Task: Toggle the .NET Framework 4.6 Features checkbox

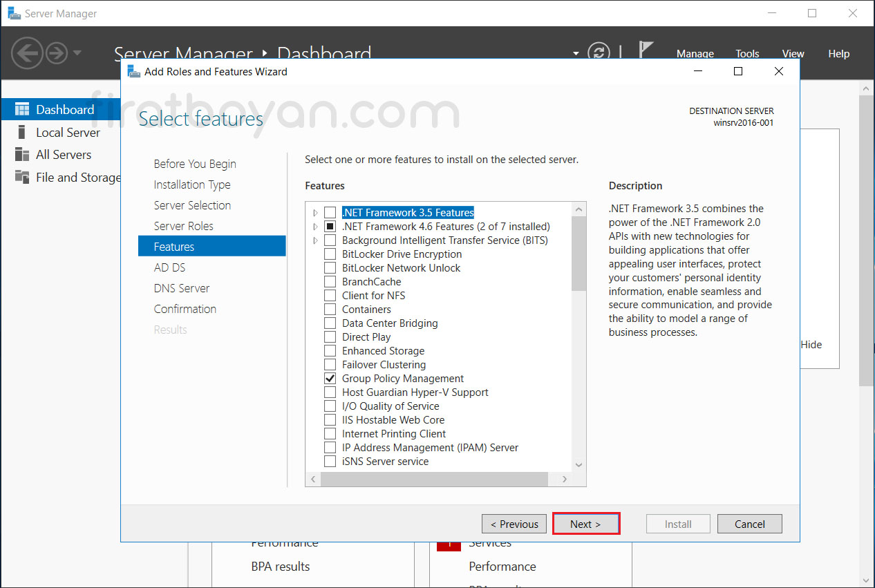Action: coord(330,227)
